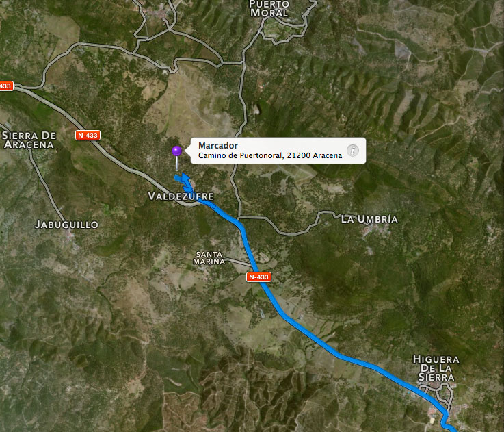504x432 pixels.
Task: Click the Santa Marina place label
Action: coord(209,258)
